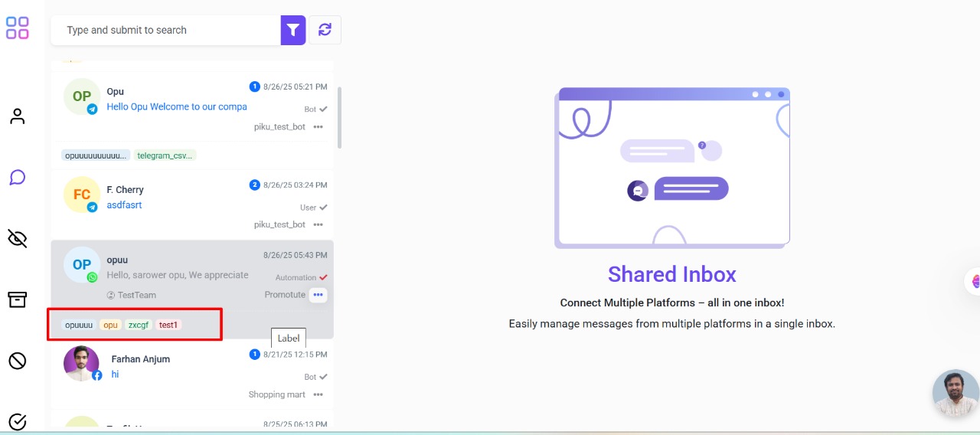Open the checkmark circle resolved icon
The image size is (980, 435).
pos(17,421)
